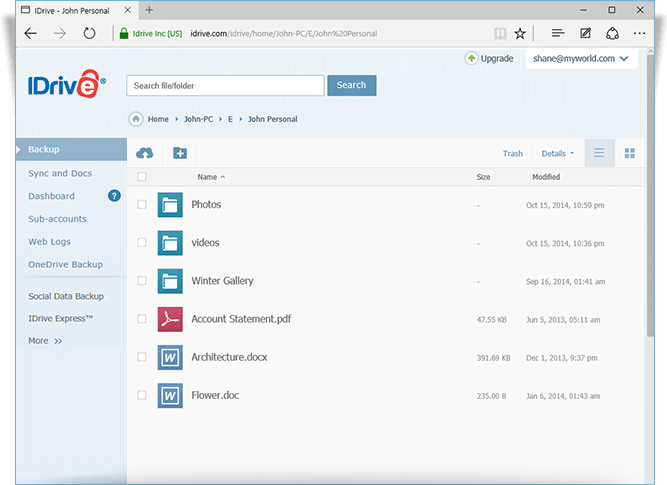Click the new folder icon

coord(179,153)
